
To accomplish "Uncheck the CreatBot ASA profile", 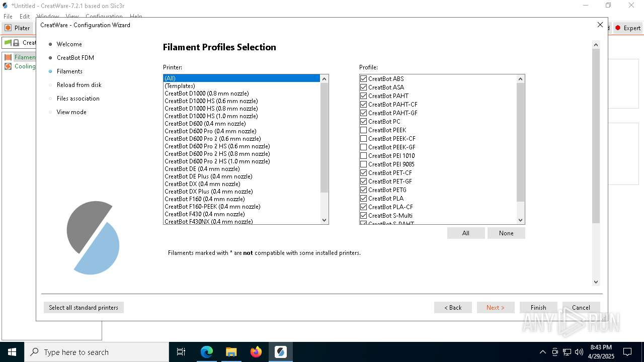I will pos(363,87).
